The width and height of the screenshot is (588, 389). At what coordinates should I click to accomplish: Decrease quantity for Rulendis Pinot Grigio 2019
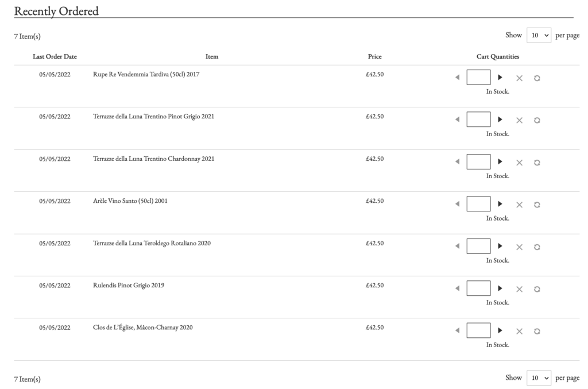click(x=457, y=288)
